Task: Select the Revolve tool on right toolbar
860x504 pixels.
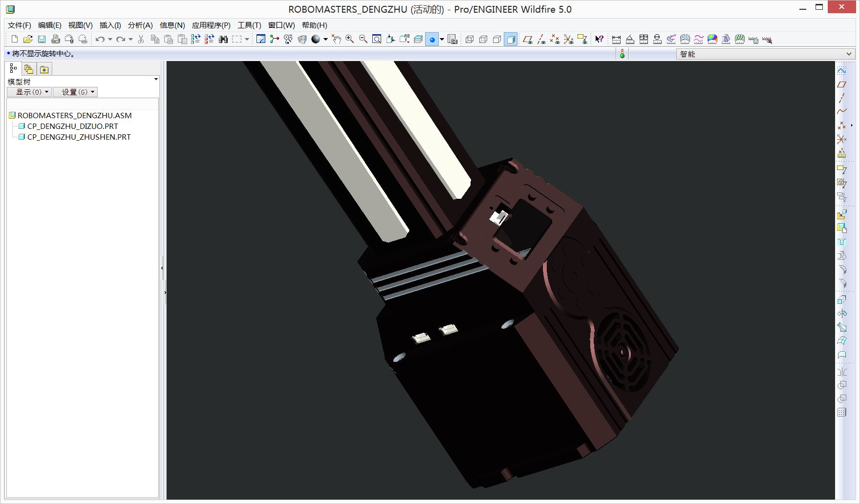Action: tap(841, 313)
